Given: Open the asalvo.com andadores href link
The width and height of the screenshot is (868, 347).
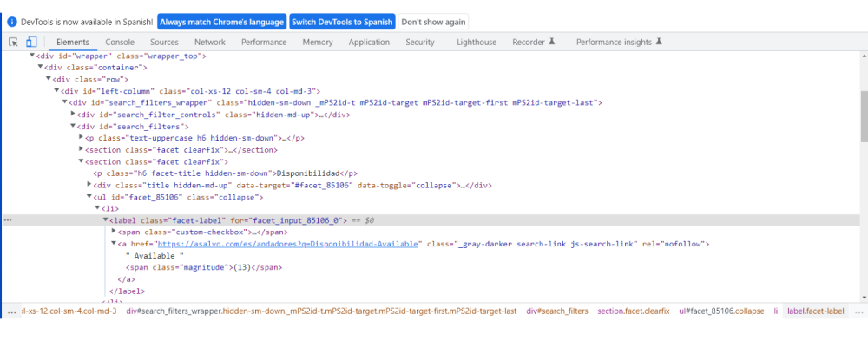Looking at the screenshot, I should click(288, 244).
